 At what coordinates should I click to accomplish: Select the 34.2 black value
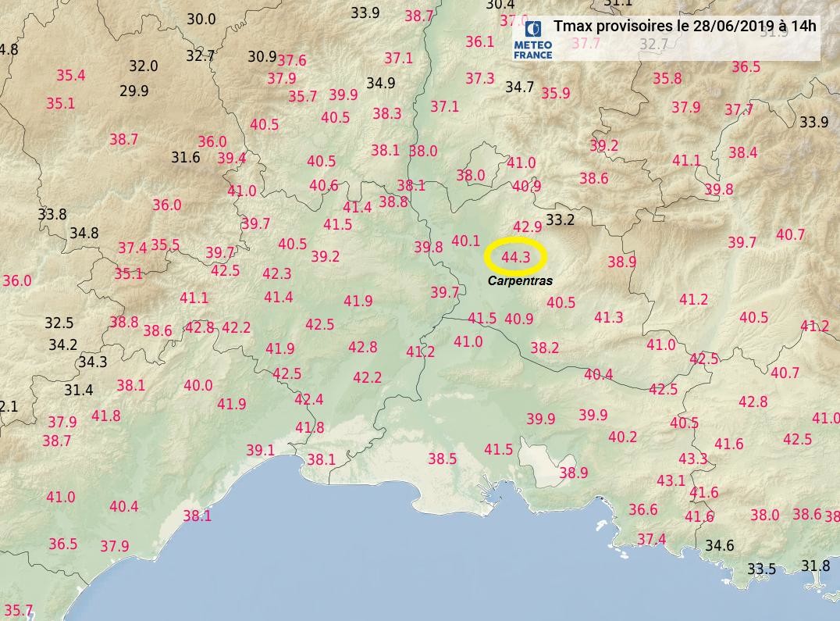click(63, 344)
